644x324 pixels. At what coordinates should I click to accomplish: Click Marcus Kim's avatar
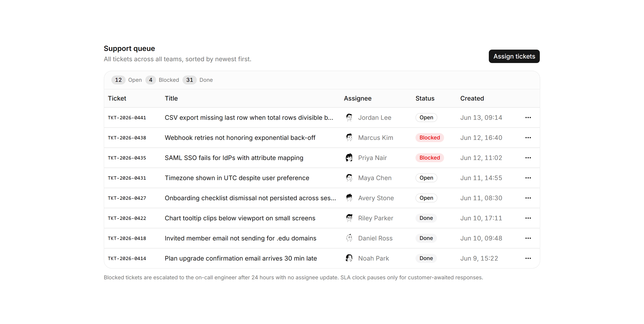tap(349, 138)
